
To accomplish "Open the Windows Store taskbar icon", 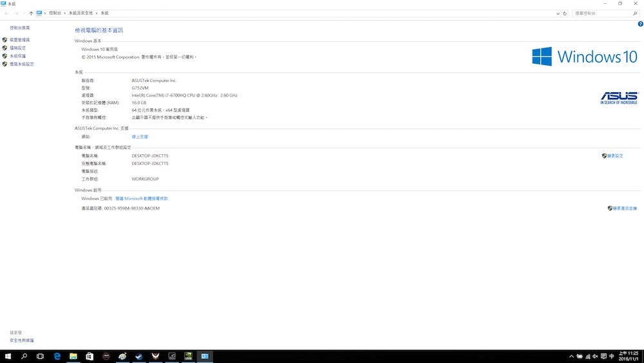I will tap(90, 357).
